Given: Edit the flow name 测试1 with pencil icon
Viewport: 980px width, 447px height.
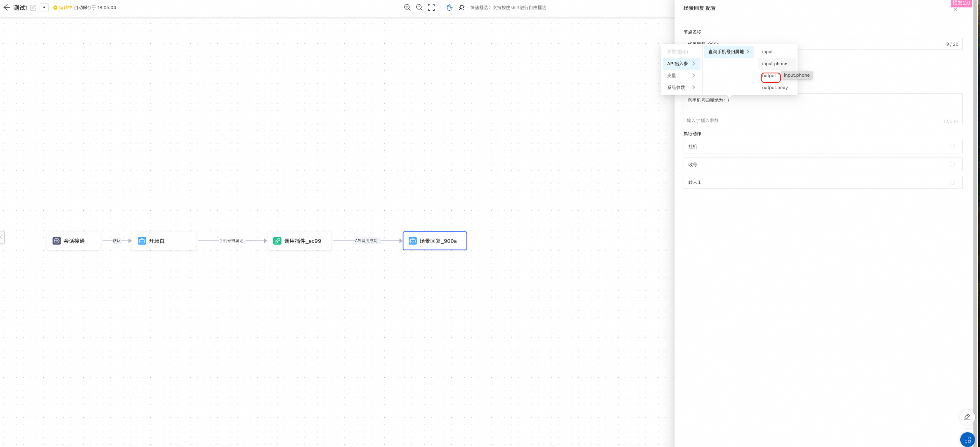Looking at the screenshot, I should 33,8.
